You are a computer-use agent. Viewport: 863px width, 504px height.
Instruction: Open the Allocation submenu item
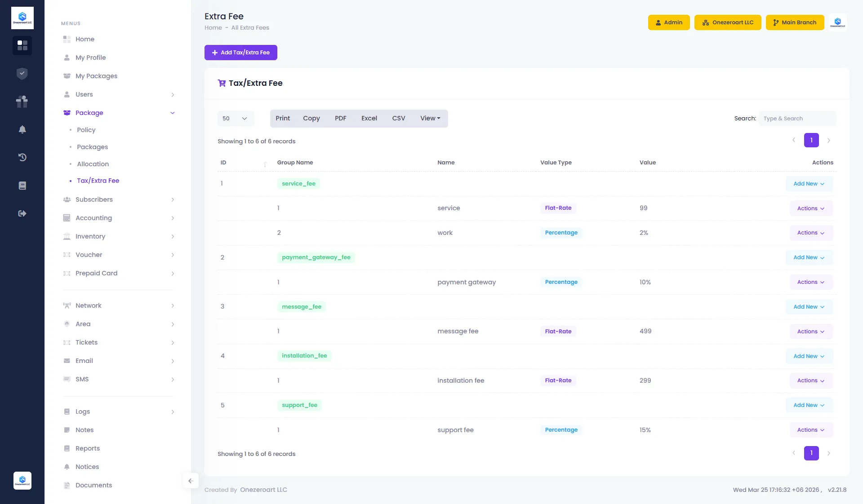point(93,164)
